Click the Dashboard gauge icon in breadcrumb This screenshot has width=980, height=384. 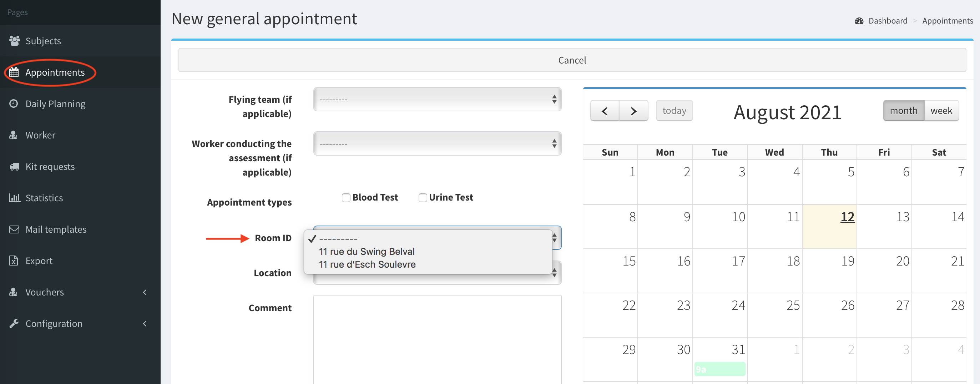pyautogui.click(x=859, y=21)
